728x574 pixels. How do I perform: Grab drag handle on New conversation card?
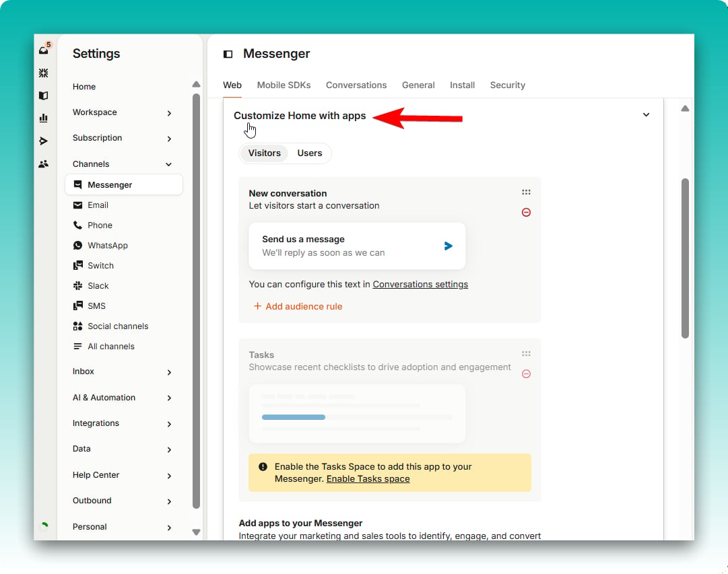(x=526, y=192)
